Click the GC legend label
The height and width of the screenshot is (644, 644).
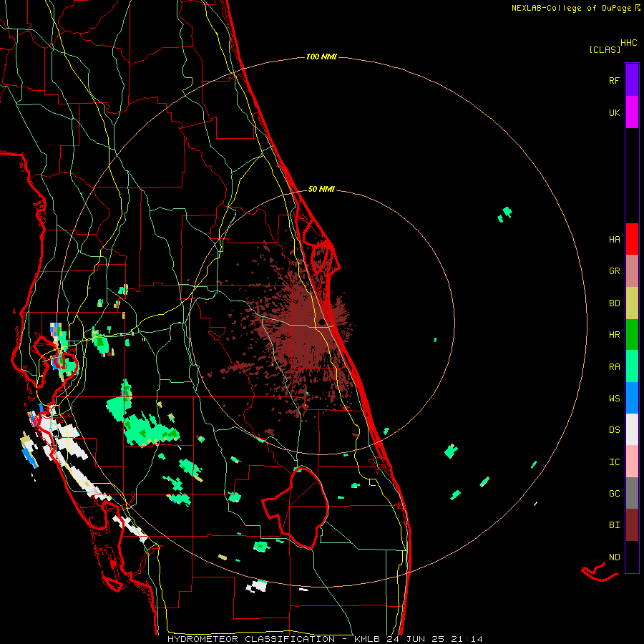pos(615,493)
